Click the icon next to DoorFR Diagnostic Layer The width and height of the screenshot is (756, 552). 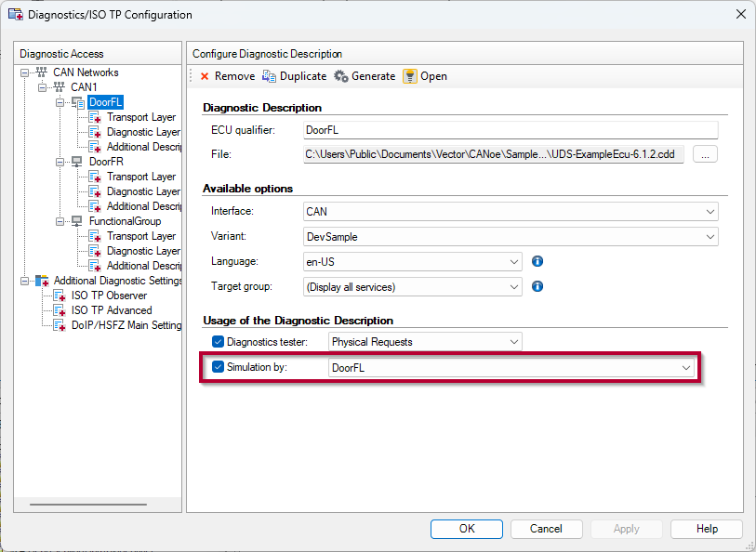(x=95, y=191)
